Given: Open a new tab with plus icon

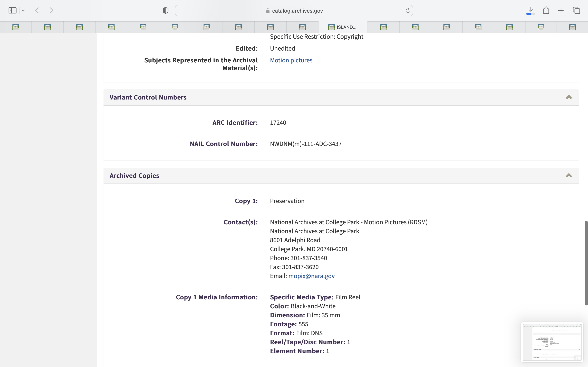Looking at the screenshot, I should click(561, 10).
